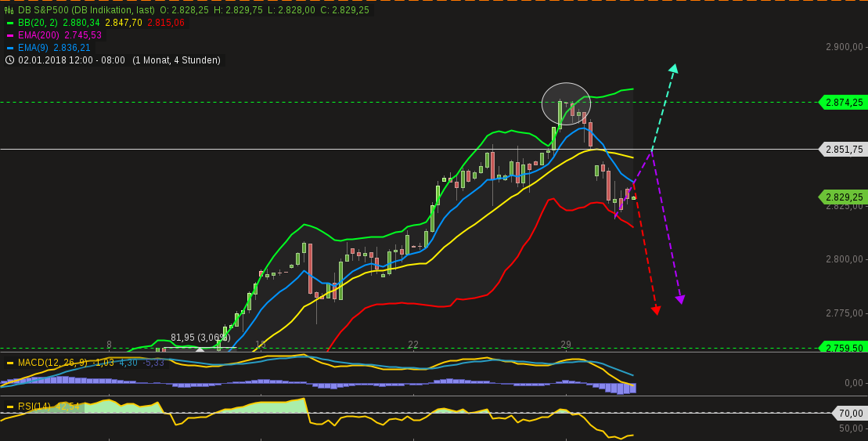This screenshot has height=441, width=868.
Task: Click the RSI 50,00 axis label
Action: 852,428
